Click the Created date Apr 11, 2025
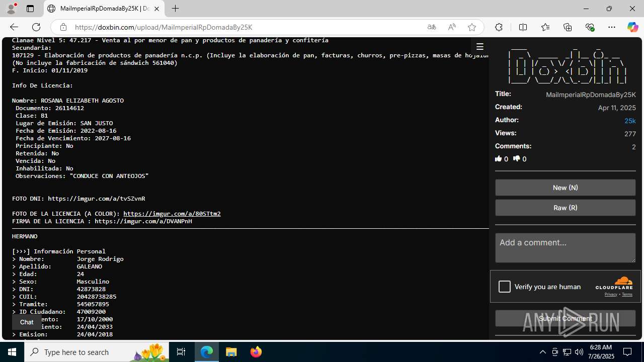Viewport: 644px width, 362px height. click(617, 108)
